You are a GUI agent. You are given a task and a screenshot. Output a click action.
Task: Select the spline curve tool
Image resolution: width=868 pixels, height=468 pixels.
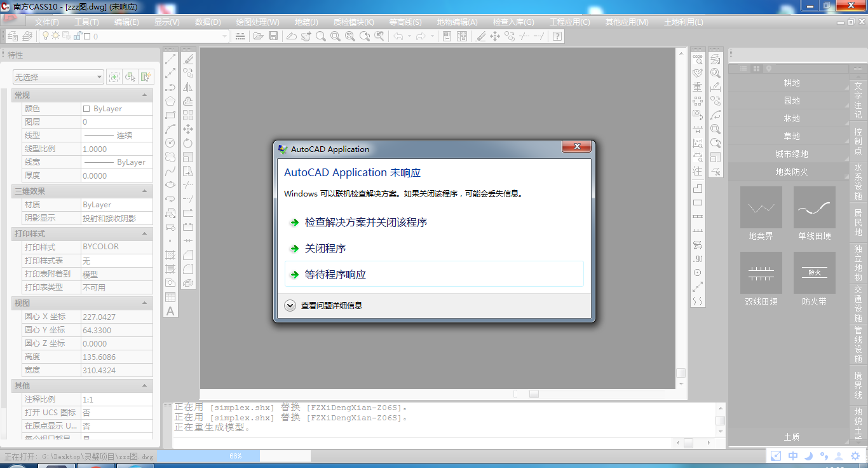[170, 171]
